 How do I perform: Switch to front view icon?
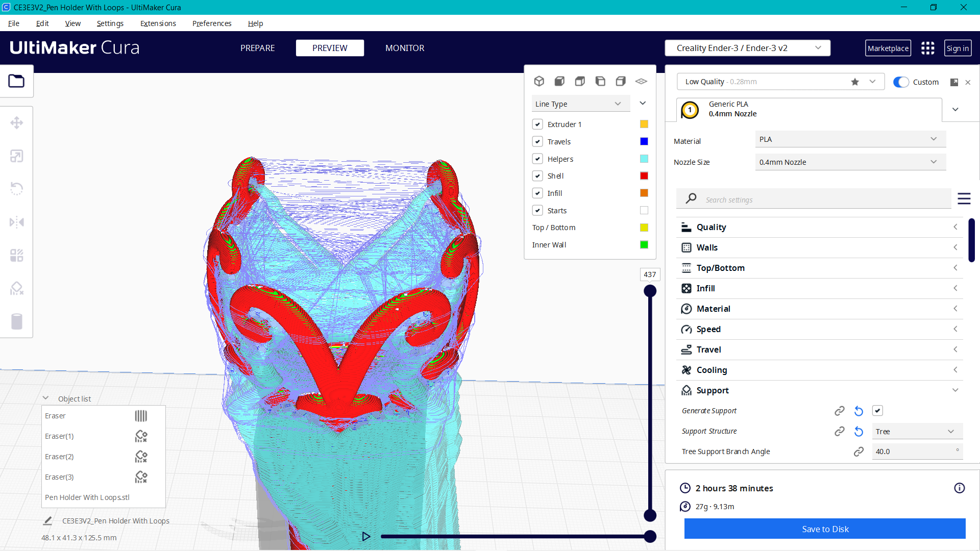coord(559,81)
